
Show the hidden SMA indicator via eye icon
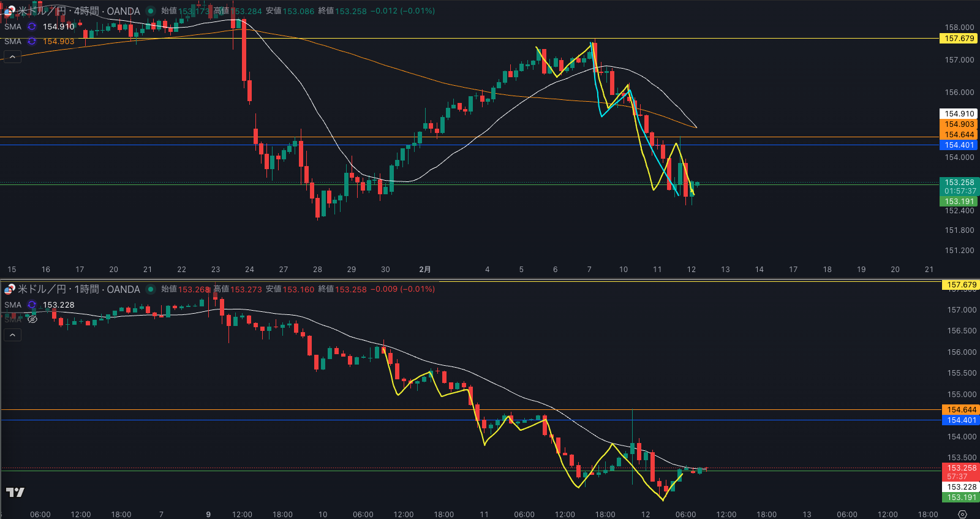click(x=32, y=319)
